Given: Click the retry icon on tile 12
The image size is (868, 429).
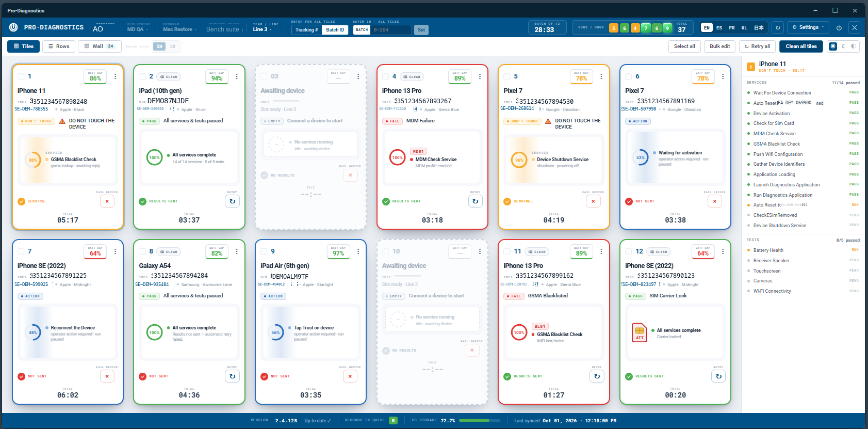Looking at the screenshot, I should 718,376.
